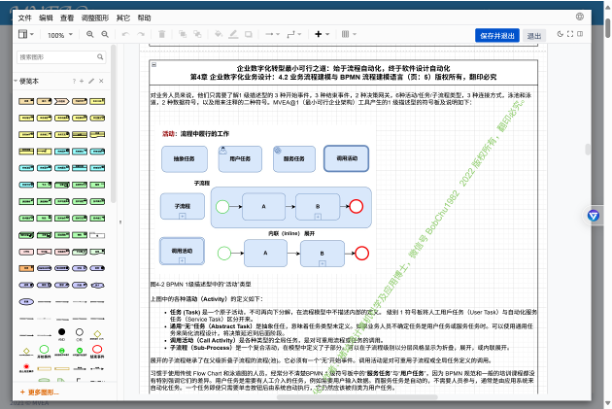Click the canvas vertical scrollbar thumb
612x409 pixels.
588,149
